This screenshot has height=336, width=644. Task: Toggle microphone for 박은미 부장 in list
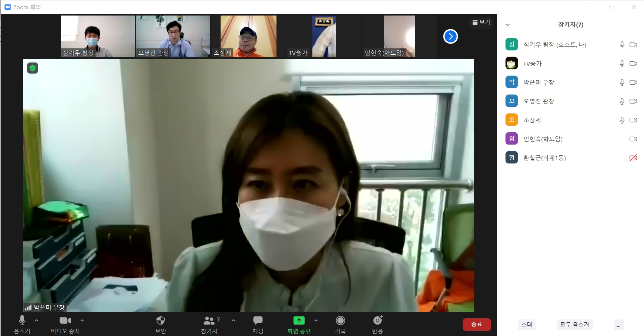(x=622, y=82)
